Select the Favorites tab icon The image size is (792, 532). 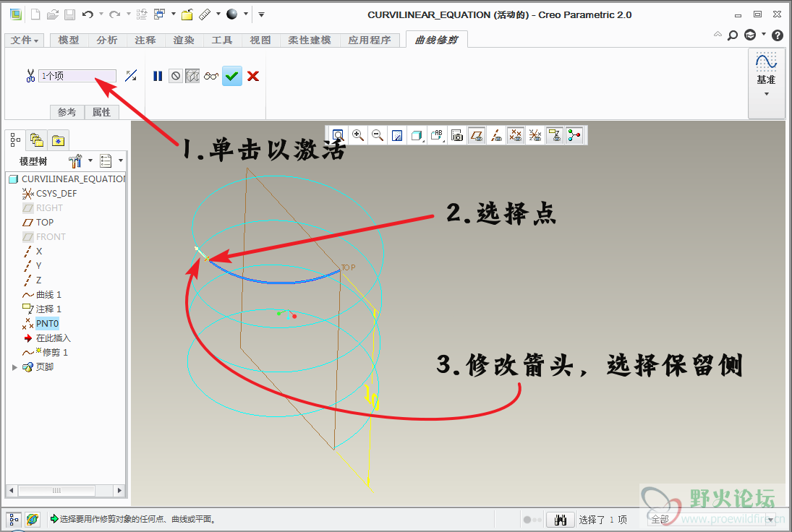coord(58,140)
